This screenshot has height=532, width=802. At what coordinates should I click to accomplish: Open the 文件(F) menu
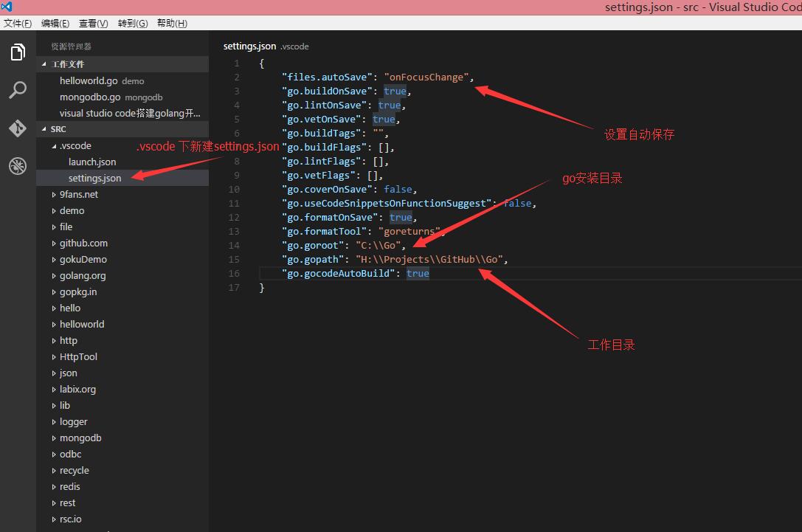18,24
